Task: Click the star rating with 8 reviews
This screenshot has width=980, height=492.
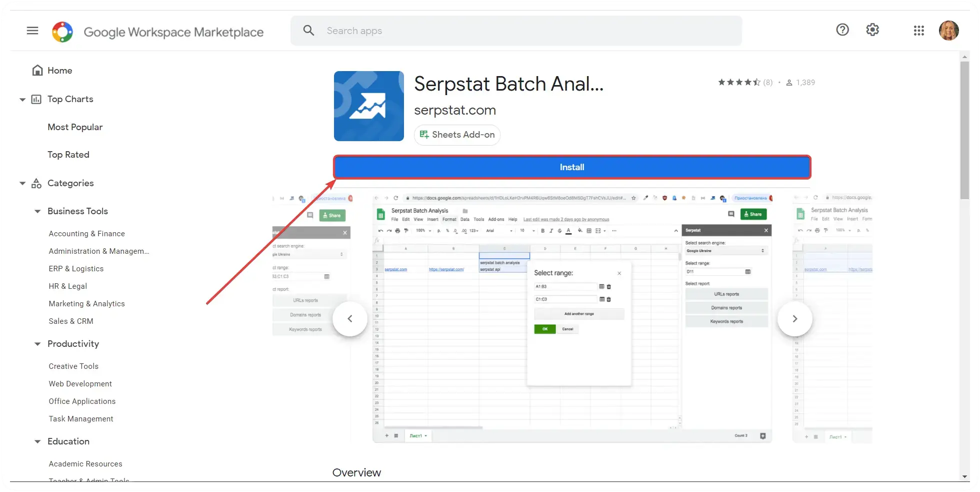Action: [745, 83]
